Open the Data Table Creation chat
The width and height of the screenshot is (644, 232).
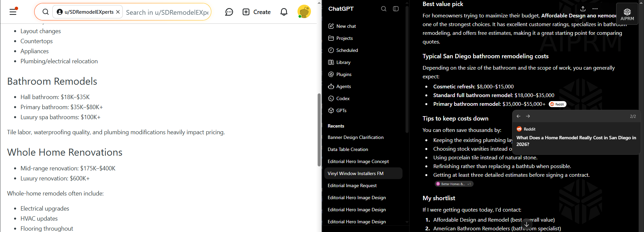(x=364, y=149)
